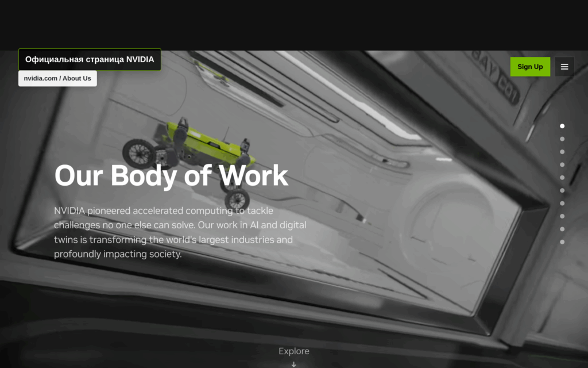This screenshot has width=588, height=368.
Task: Click the Официальная страница NVIDIA label
Action: pyautogui.click(x=90, y=59)
